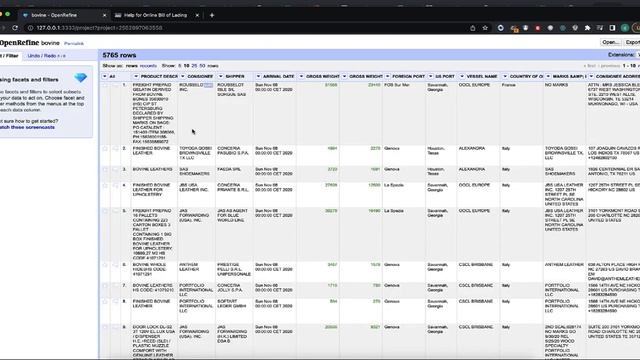Star row 8 FINISHED BOVINE LEATHER

[105, 302]
